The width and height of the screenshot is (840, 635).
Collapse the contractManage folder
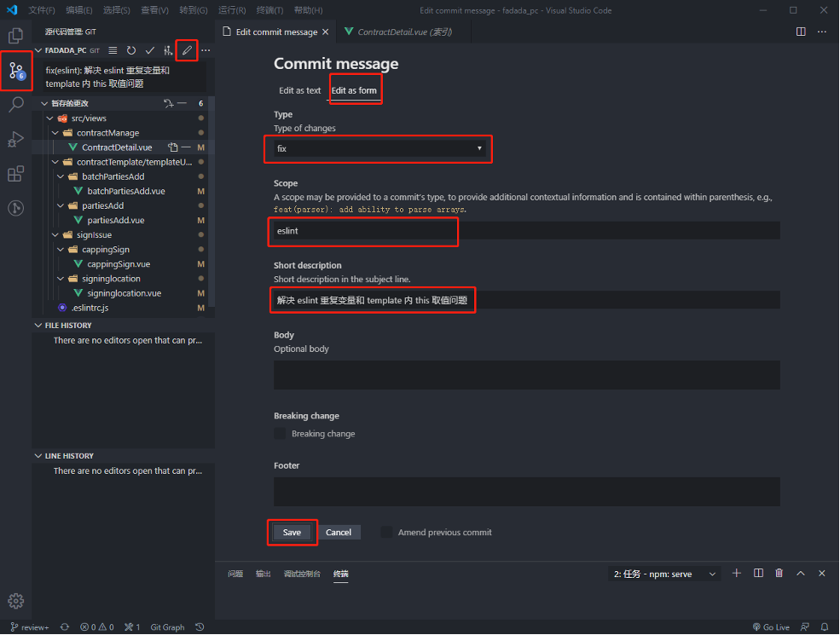coord(55,133)
